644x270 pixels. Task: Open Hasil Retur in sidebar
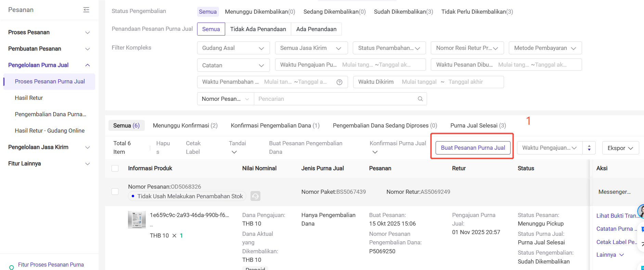[29, 98]
